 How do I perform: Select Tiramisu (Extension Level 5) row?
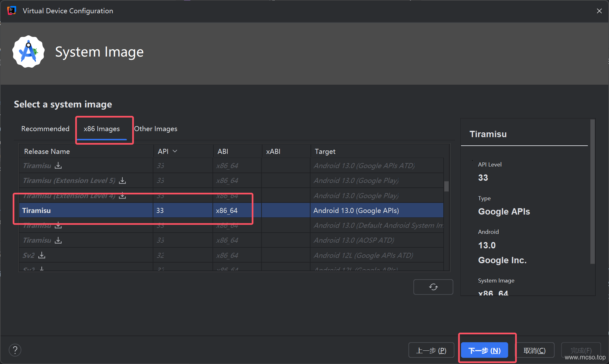point(231,180)
